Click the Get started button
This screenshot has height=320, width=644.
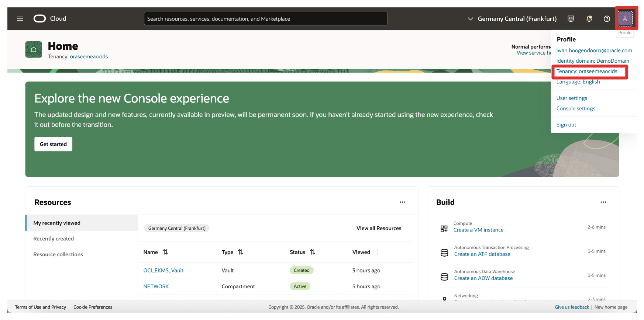tap(54, 144)
